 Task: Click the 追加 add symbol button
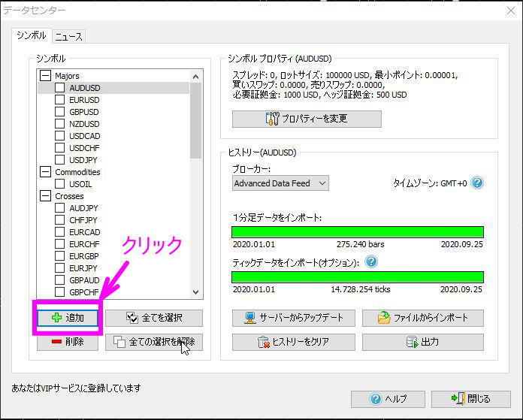tap(68, 318)
